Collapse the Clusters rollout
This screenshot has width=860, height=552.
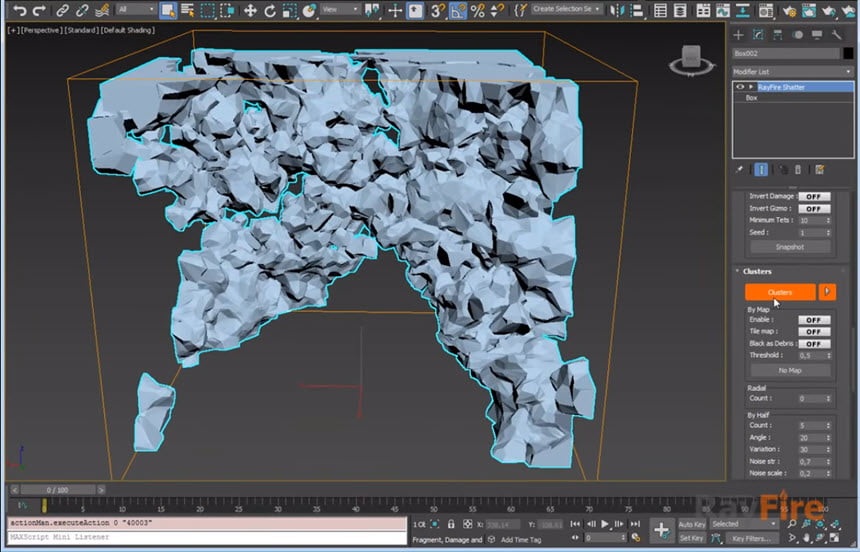[x=738, y=271]
